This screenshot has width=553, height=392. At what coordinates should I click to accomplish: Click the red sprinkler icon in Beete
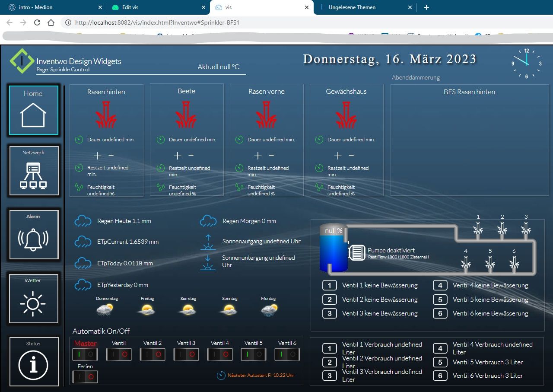tap(186, 115)
